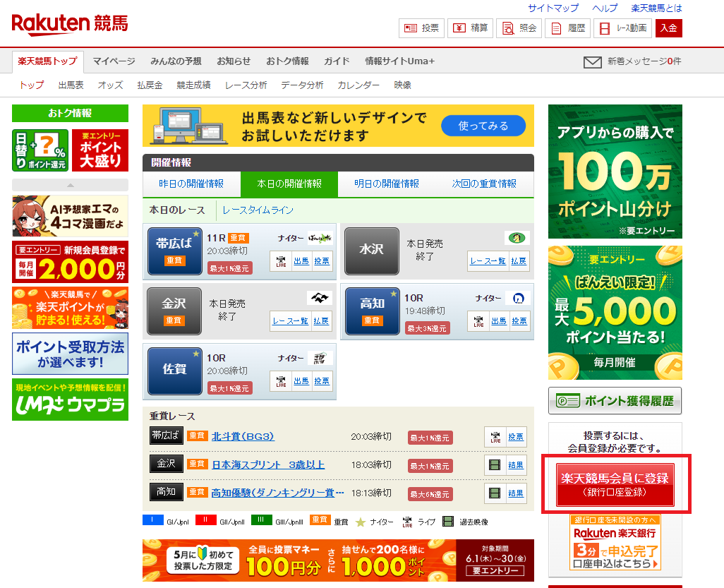Open 結果 link in 高知優駿 row
This screenshot has width=724, height=588.
(x=516, y=493)
